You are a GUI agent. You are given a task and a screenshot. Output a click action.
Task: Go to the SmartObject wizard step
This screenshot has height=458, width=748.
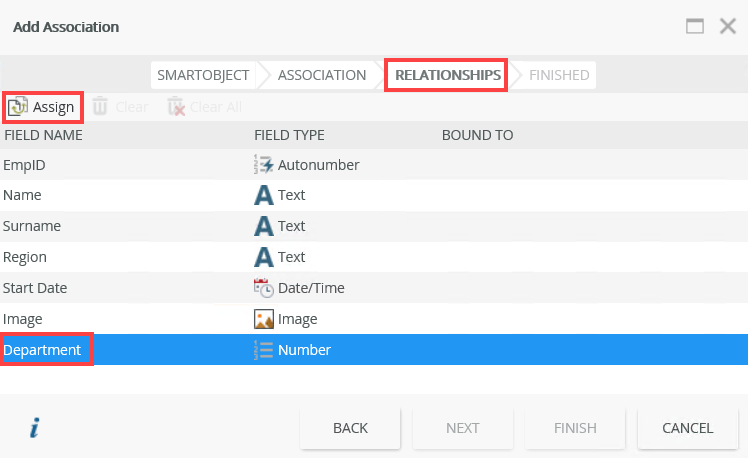tap(203, 75)
